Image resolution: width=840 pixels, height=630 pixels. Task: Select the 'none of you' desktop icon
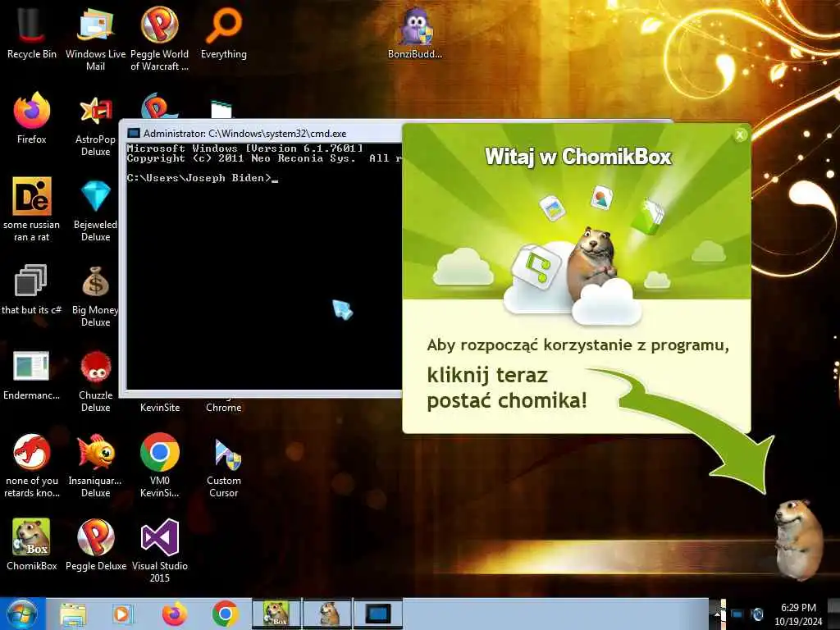(32, 466)
